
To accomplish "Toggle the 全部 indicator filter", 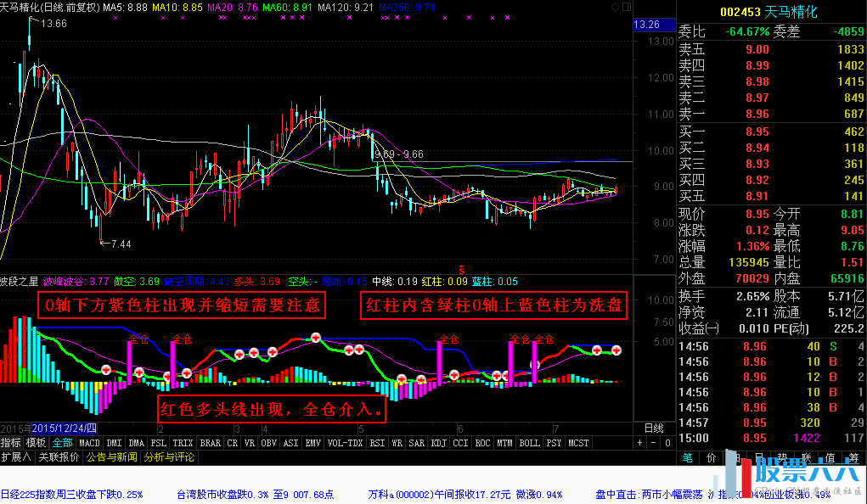I will coord(62,443).
